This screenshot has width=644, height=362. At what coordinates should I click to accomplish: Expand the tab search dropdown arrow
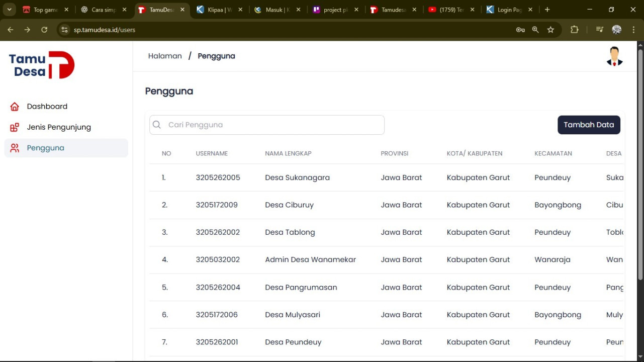click(9, 10)
